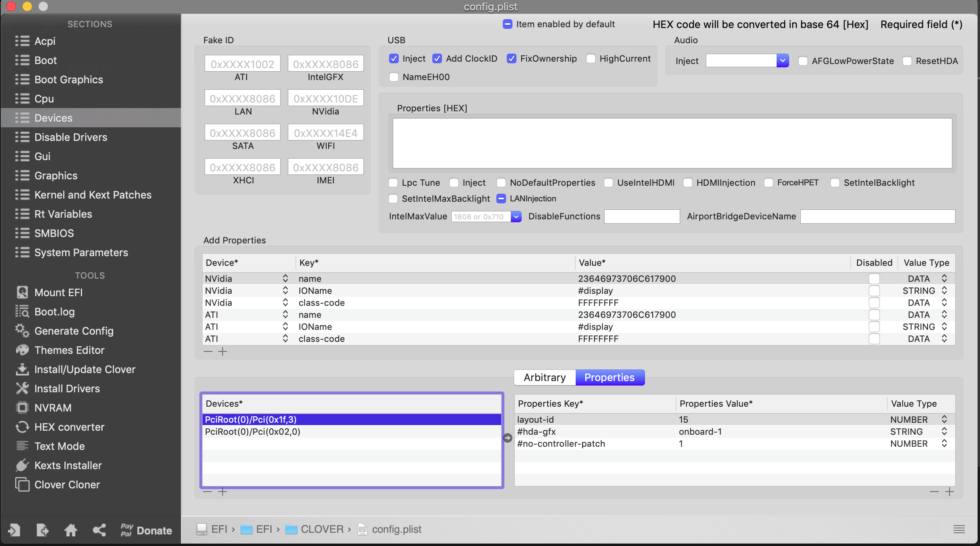980x546 pixels.
Task: Change value type for #no-controller-patch property
Action: pos(944,444)
